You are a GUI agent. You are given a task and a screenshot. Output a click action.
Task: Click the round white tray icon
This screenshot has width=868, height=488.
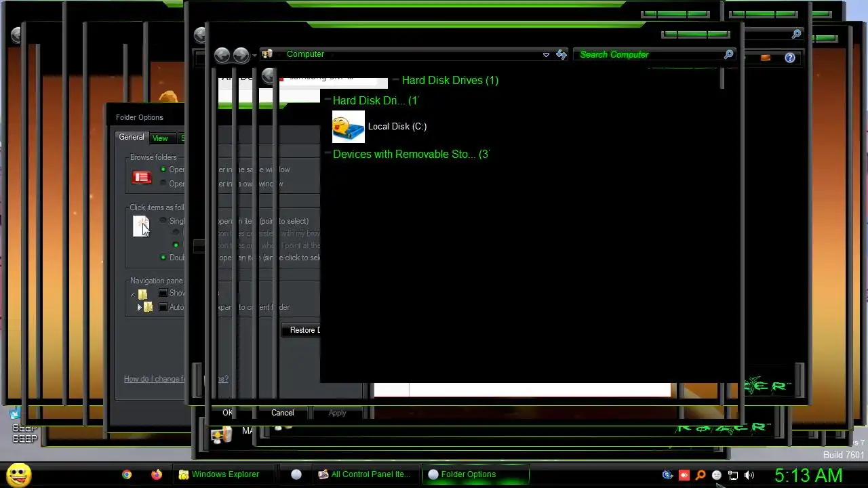[717, 475]
